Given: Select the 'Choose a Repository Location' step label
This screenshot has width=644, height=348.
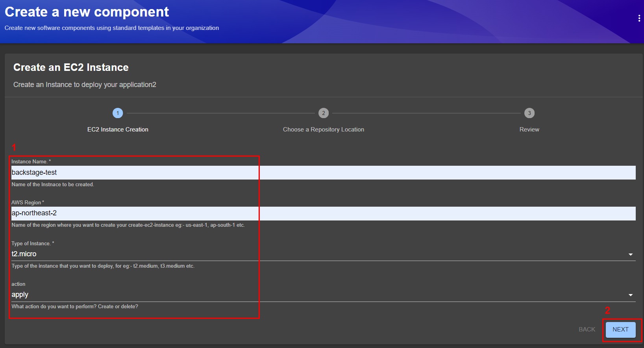Looking at the screenshot, I should (324, 130).
